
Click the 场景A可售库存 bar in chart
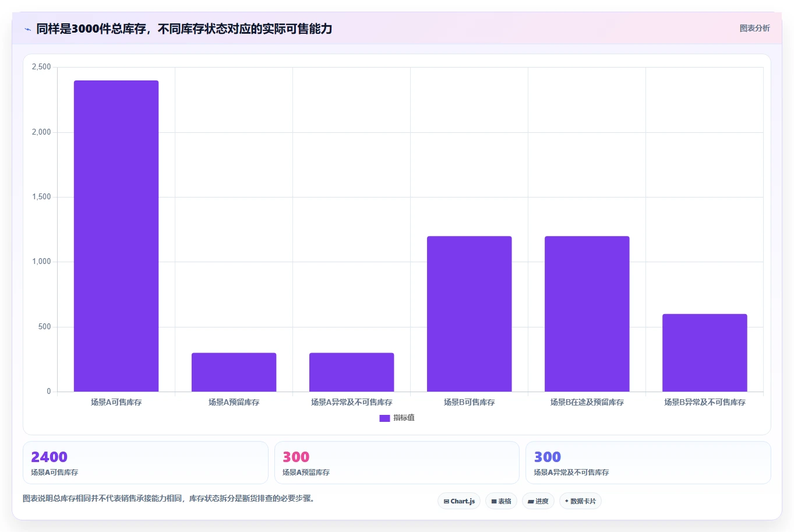click(x=116, y=236)
